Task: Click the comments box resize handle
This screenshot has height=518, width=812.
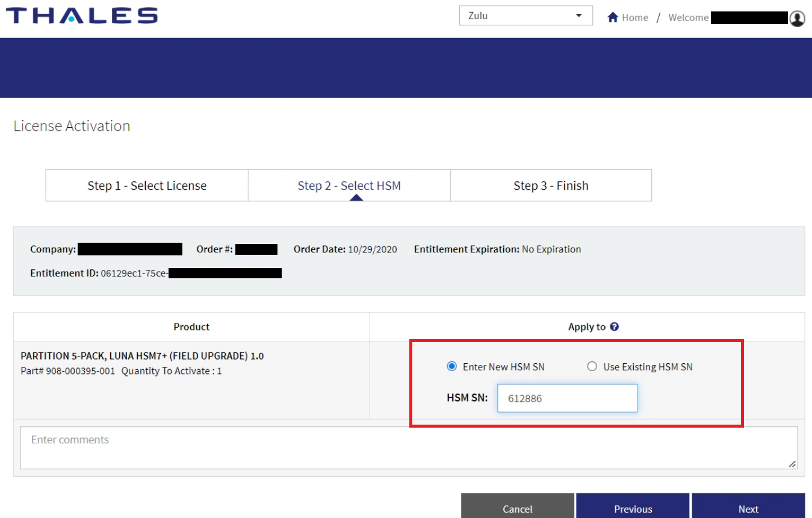Action: 792,464
